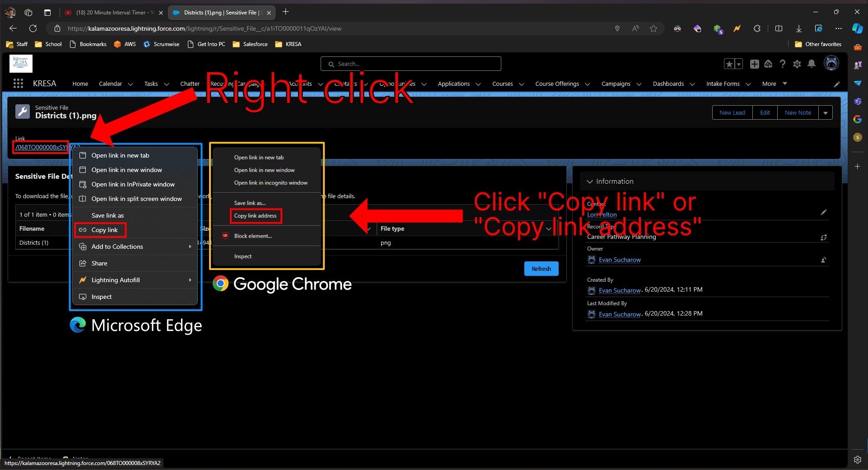The width and height of the screenshot is (868, 470).
Task: Open Salesforce notifications bell
Action: click(812, 64)
